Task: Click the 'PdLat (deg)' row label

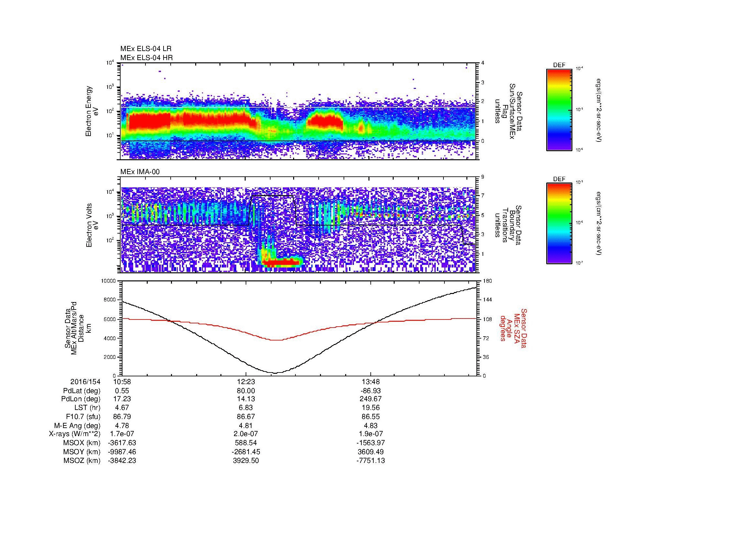Action: click(82, 391)
